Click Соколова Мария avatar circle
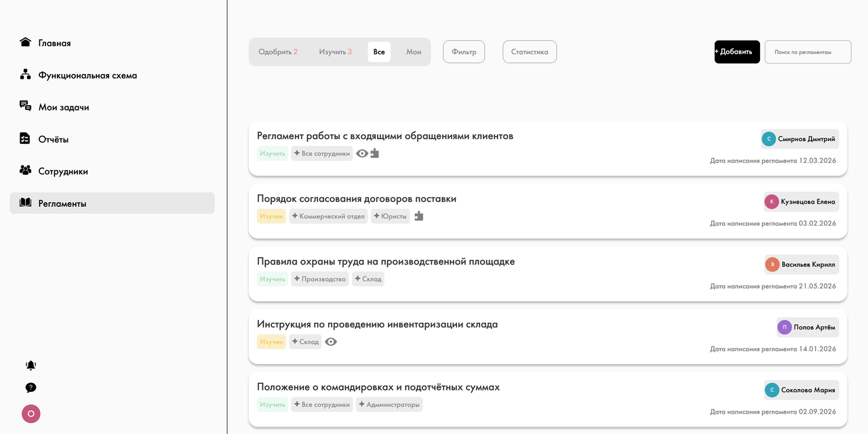Viewport: 868px width, 434px height. pyautogui.click(x=772, y=390)
